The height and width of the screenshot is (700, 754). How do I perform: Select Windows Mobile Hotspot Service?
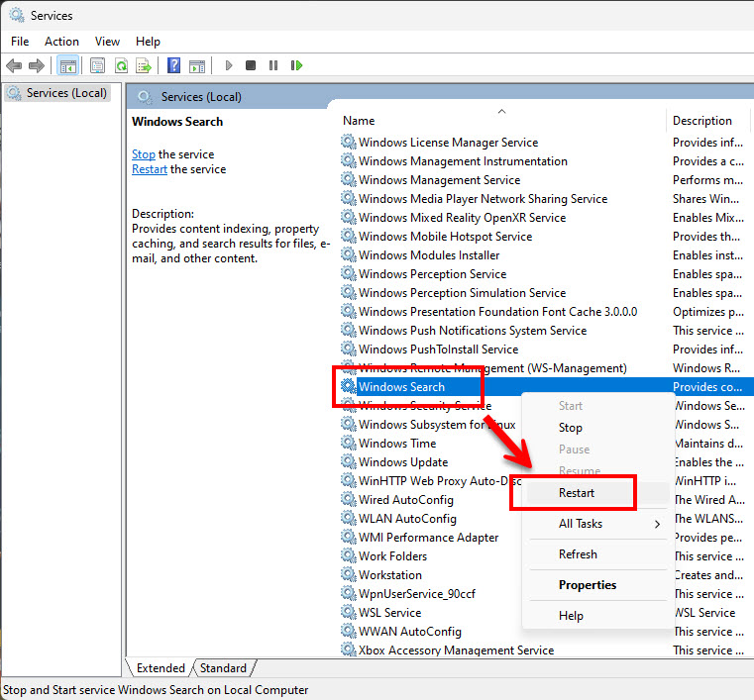click(x=445, y=236)
